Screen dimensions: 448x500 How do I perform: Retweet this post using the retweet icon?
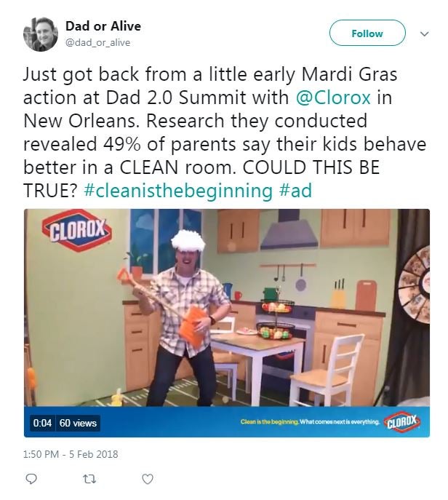89,479
